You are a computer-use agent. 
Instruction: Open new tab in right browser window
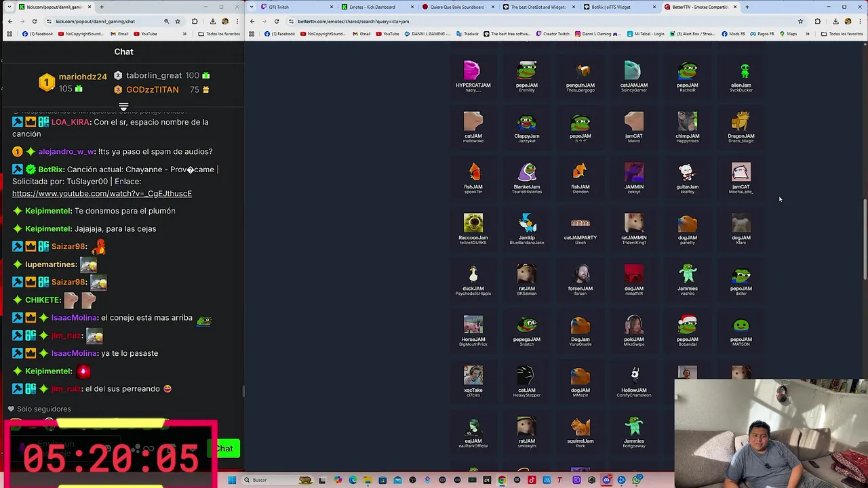(747, 7)
